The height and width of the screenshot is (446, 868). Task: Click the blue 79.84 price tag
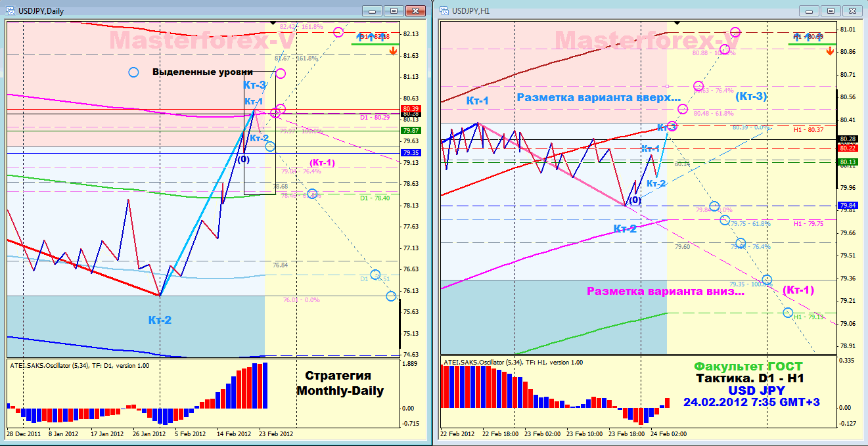coord(848,206)
